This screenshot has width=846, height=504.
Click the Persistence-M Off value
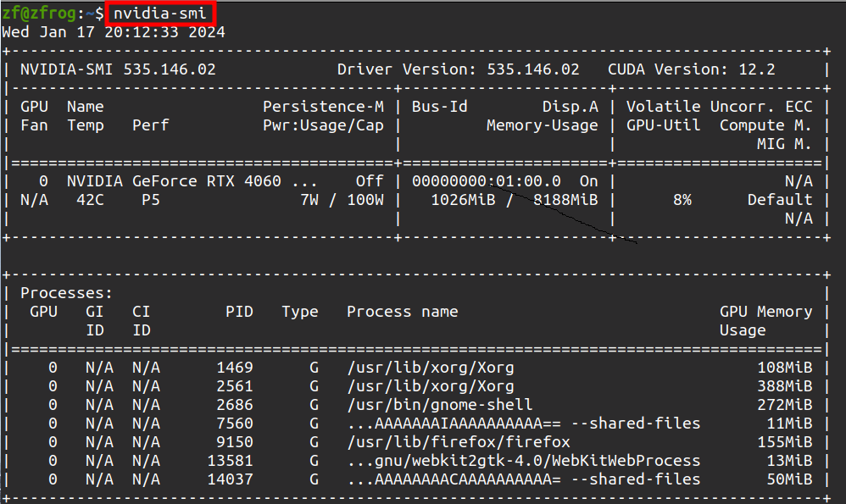pyautogui.click(x=370, y=181)
